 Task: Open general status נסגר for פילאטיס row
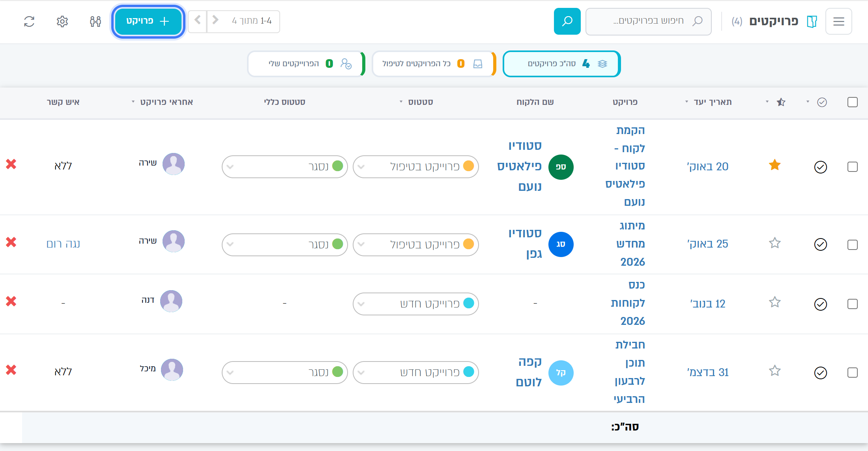pos(285,167)
